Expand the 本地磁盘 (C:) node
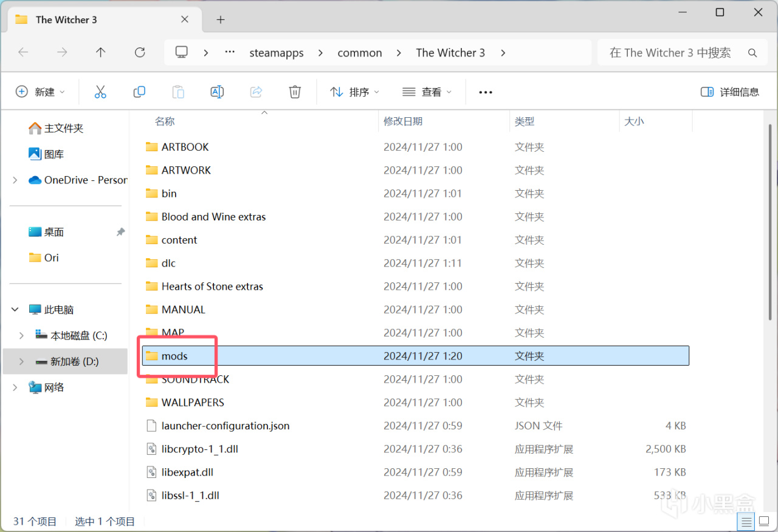The height and width of the screenshot is (532, 778). (x=22, y=335)
